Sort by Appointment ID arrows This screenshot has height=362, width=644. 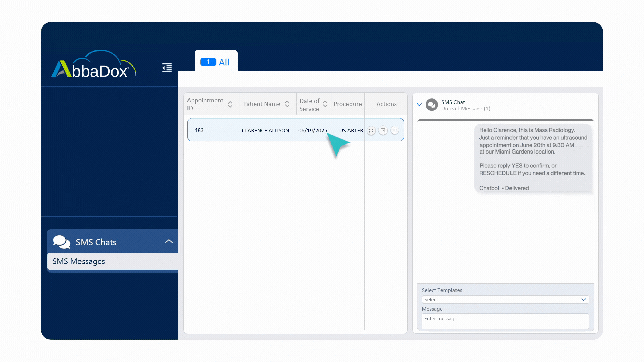click(230, 104)
